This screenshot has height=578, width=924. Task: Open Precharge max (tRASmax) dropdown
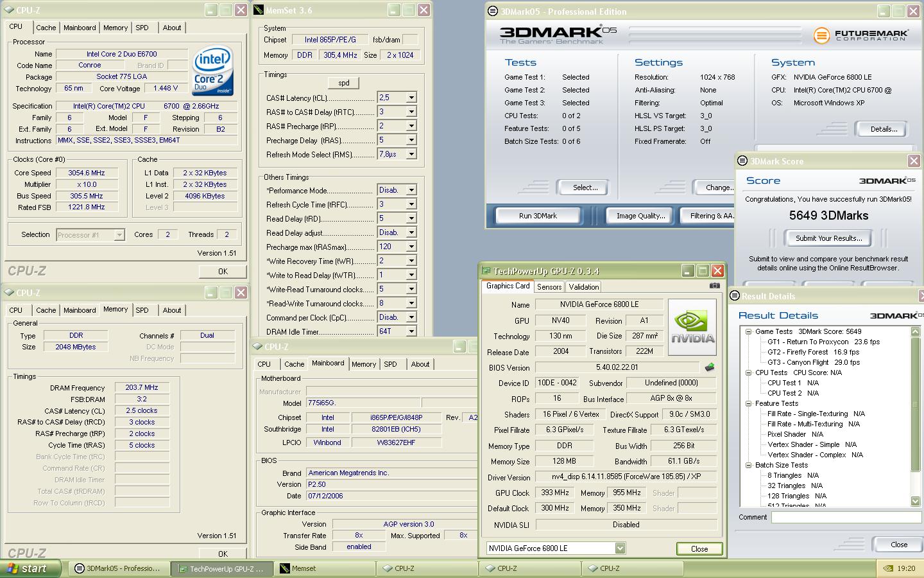click(x=411, y=247)
